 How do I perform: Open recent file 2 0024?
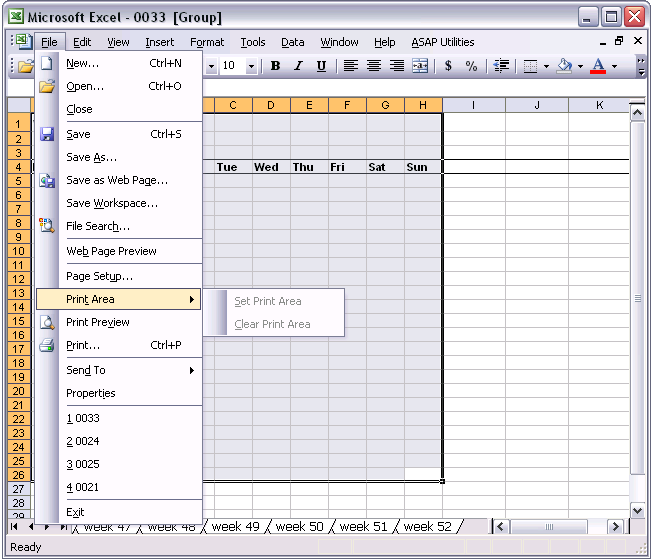coord(119,441)
